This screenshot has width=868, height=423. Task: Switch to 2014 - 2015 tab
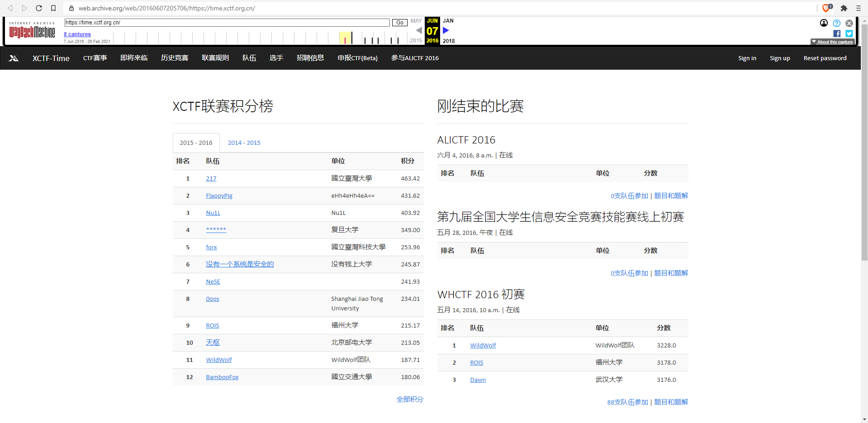pyautogui.click(x=244, y=143)
